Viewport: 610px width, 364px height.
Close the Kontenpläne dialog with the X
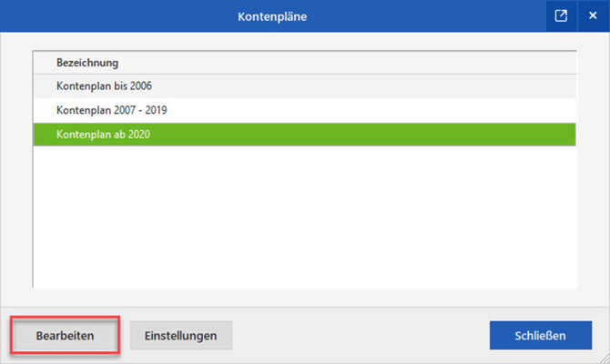pos(592,16)
